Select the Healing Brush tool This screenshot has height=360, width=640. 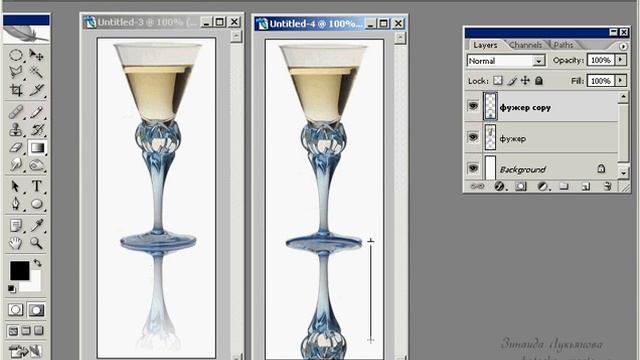[x=16, y=112]
